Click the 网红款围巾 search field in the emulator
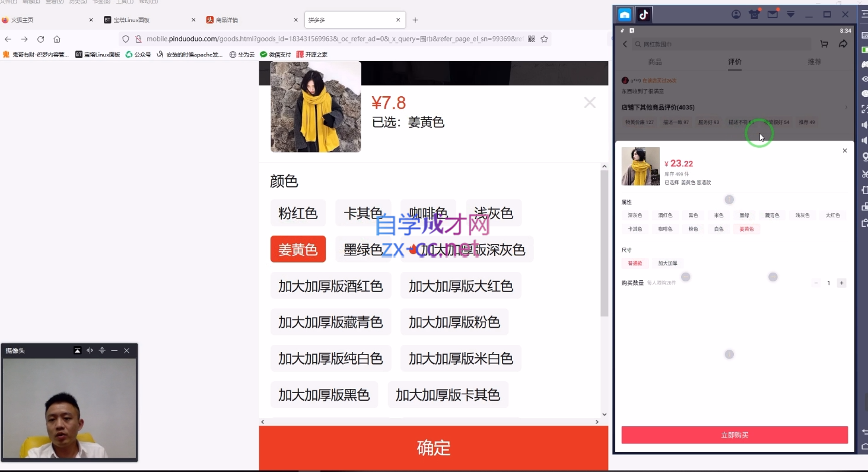Screen dimensions: 868x472 [x=722, y=44]
